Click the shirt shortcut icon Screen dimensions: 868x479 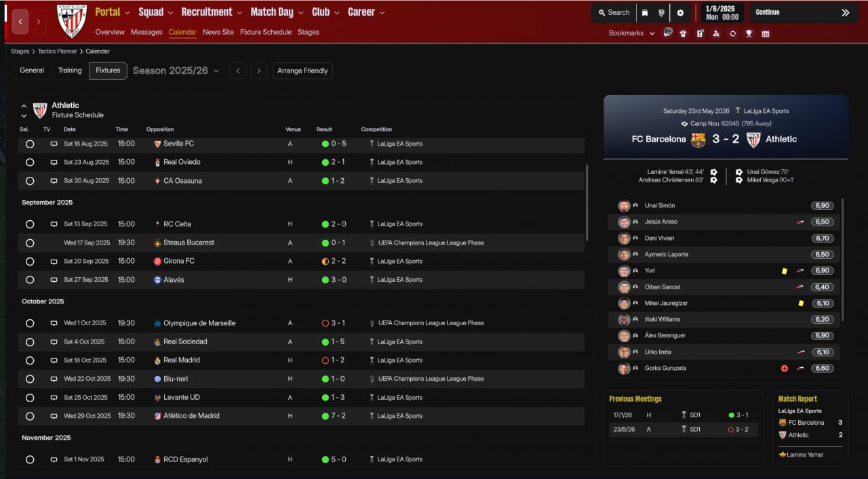click(x=684, y=33)
